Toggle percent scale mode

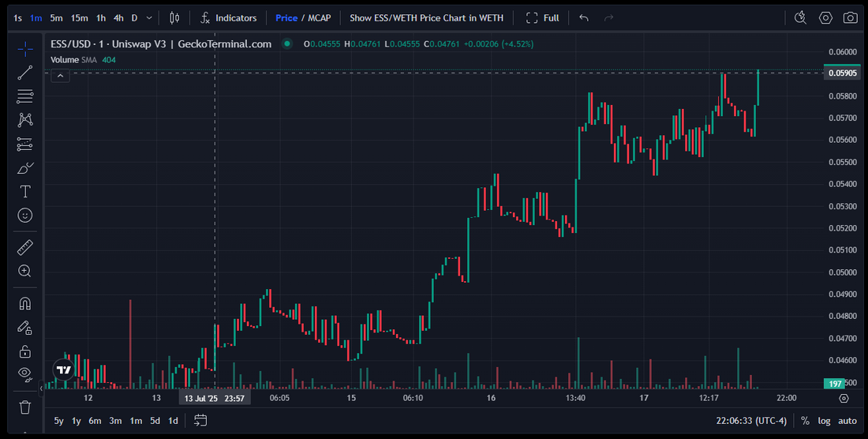tap(806, 421)
